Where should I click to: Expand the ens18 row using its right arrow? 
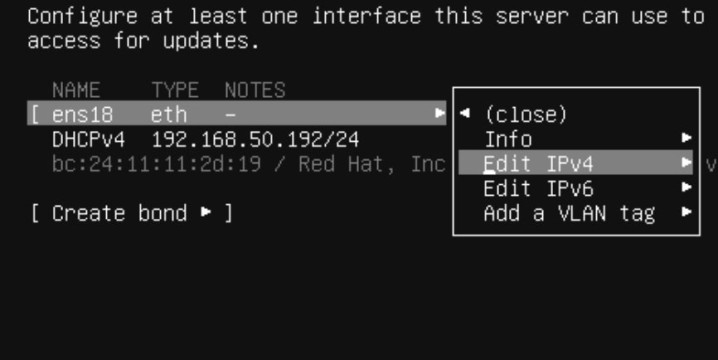(440, 113)
